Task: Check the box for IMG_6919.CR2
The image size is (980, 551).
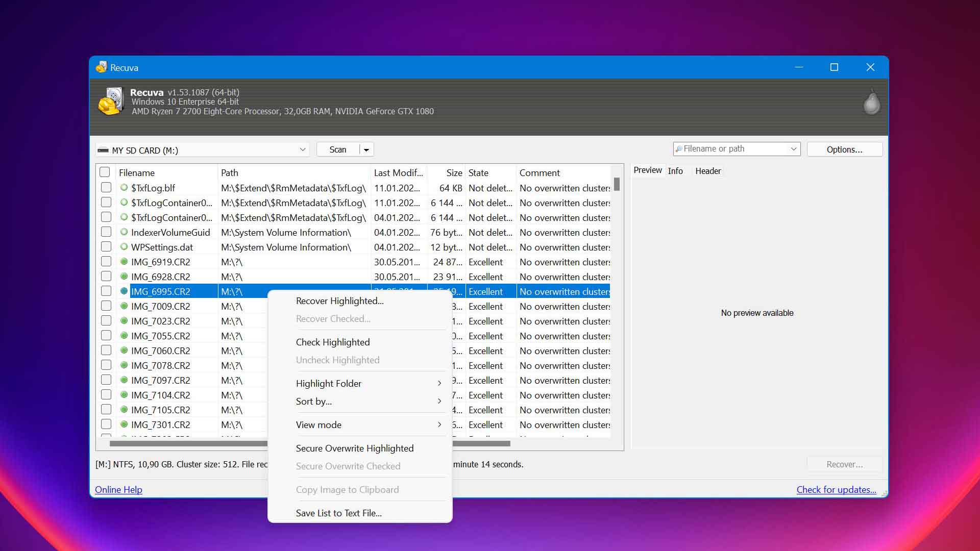Action: click(106, 262)
